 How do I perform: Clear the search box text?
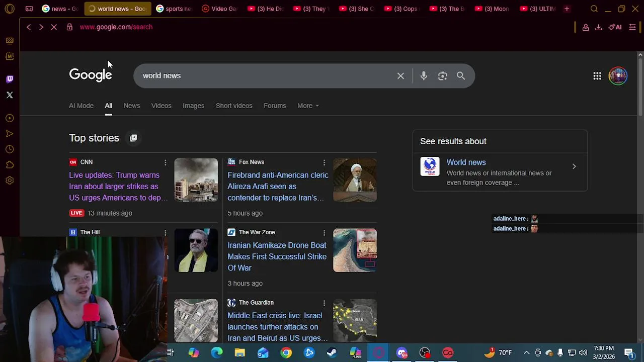click(x=400, y=76)
